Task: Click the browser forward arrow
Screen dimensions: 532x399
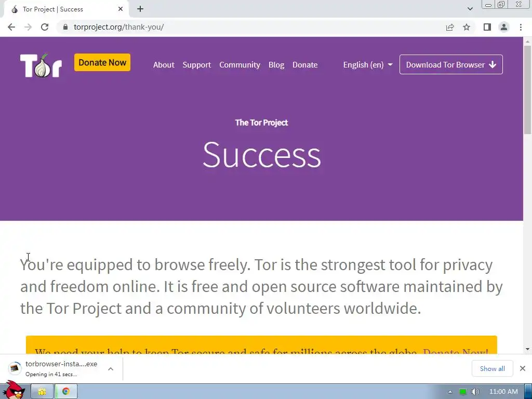Action: click(28, 27)
